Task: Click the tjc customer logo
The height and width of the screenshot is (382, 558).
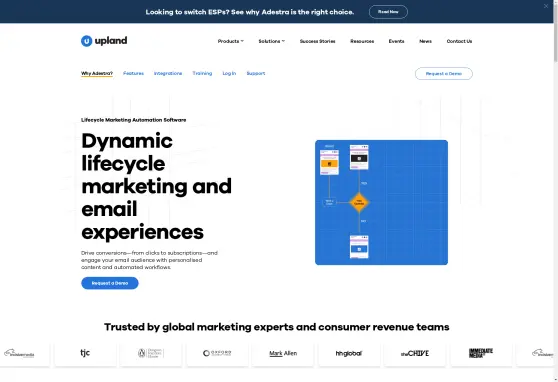Action: coord(85,353)
